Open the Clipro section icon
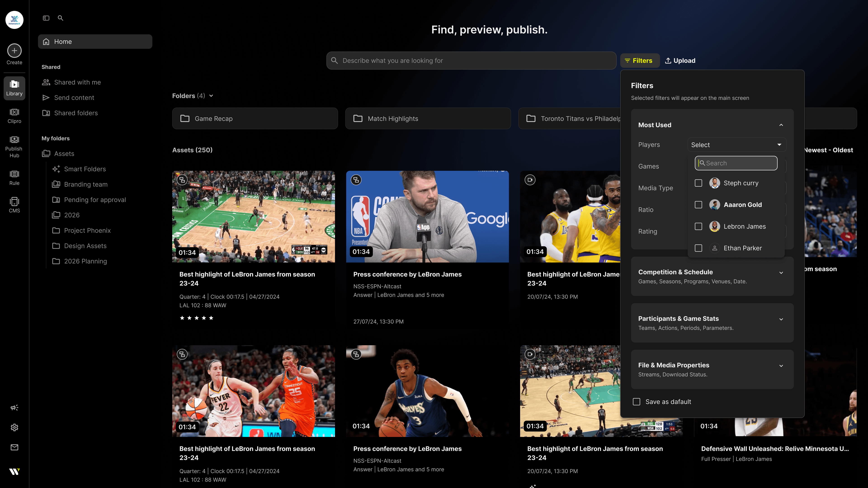 (x=14, y=116)
